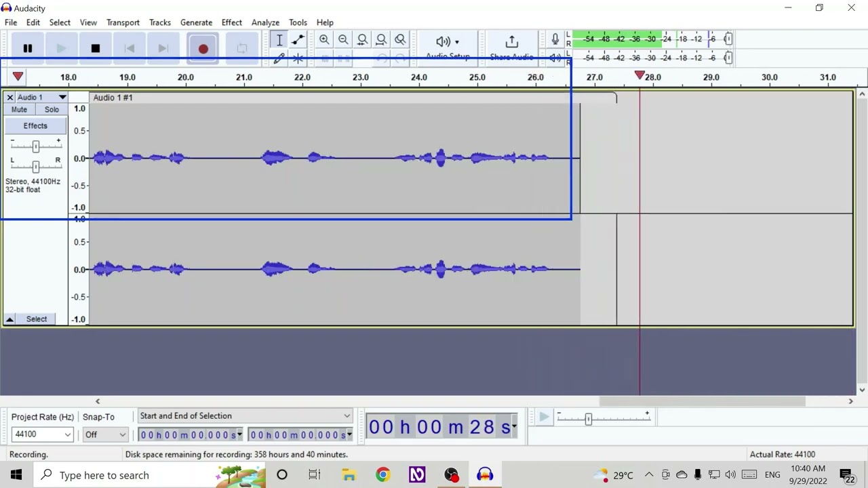Viewport: 868px width, 488px height.
Task: Choose the Selection tool (I-beam)
Action: tap(279, 40)
